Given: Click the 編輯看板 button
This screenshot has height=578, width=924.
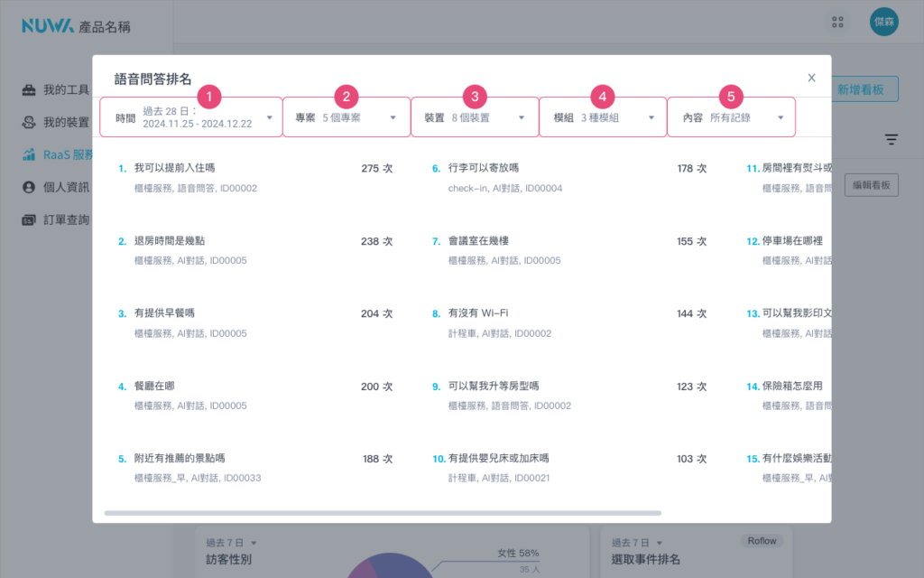Looking at the screenshot, I should coord(871,185).
